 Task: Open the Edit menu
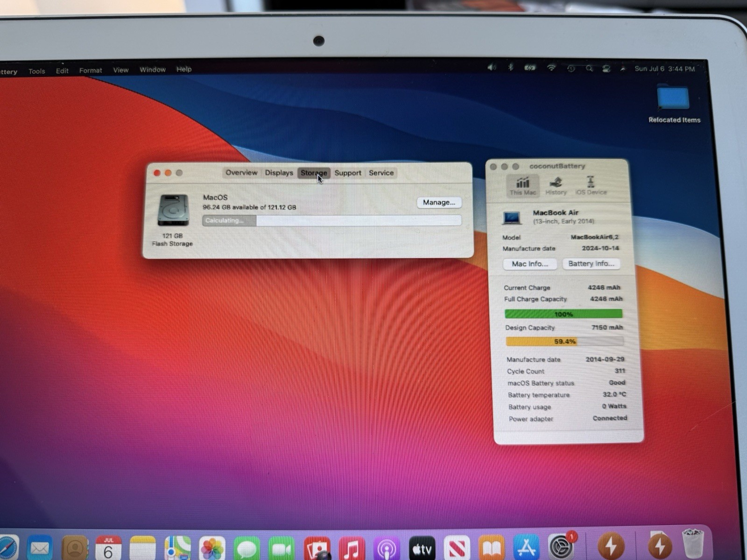62,70
